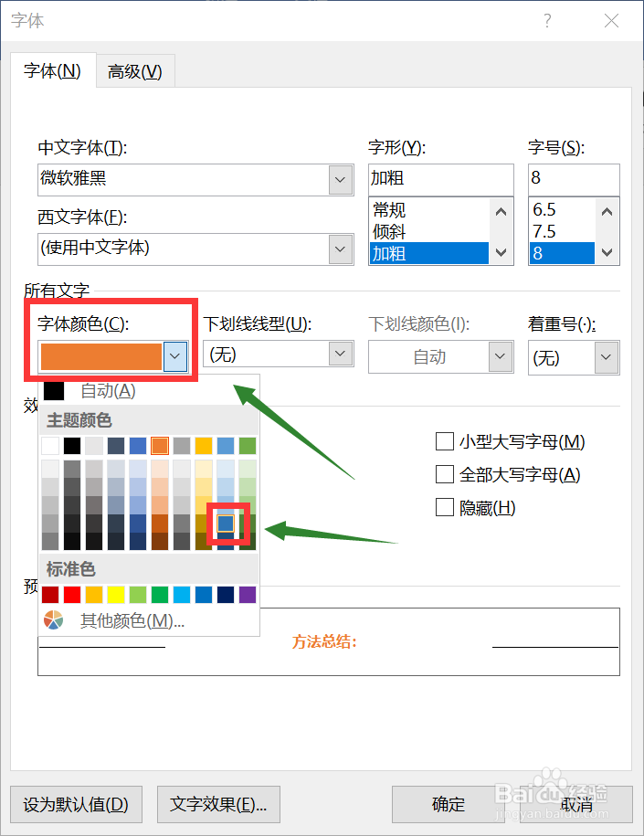Select the light blue standard color

click(x=181, y=595)
